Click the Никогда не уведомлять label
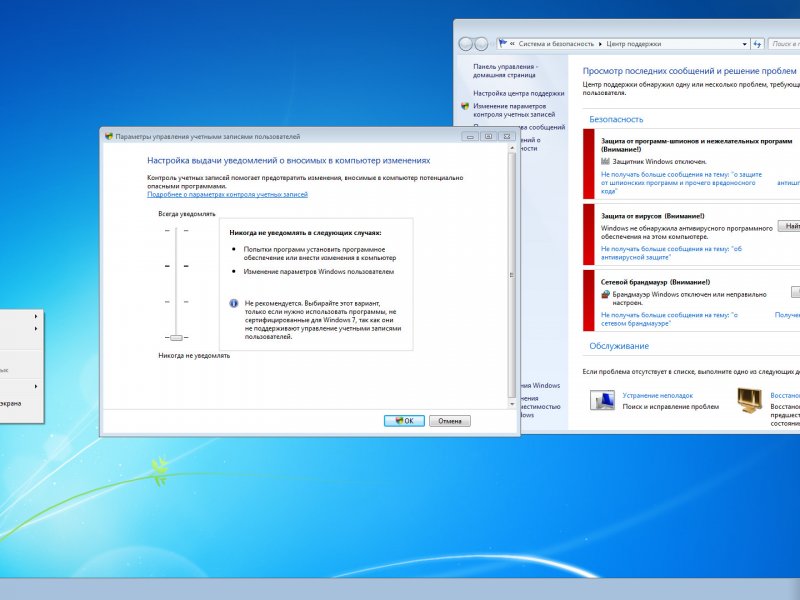 (194, 356)
